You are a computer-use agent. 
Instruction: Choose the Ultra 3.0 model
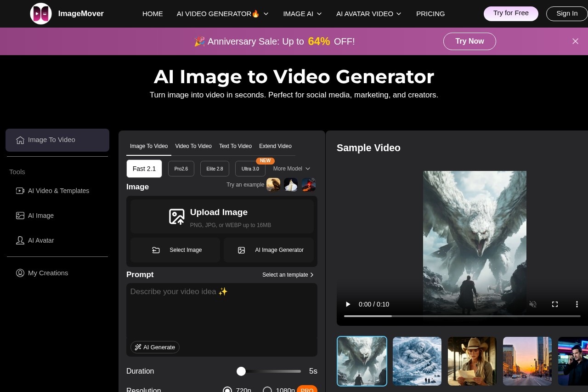pos(250,169)
